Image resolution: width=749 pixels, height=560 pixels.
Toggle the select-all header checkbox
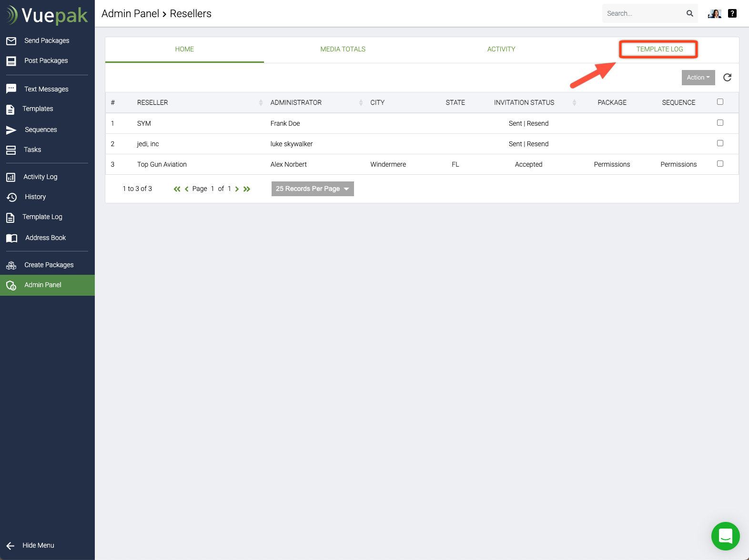click(x=720, y=102)
